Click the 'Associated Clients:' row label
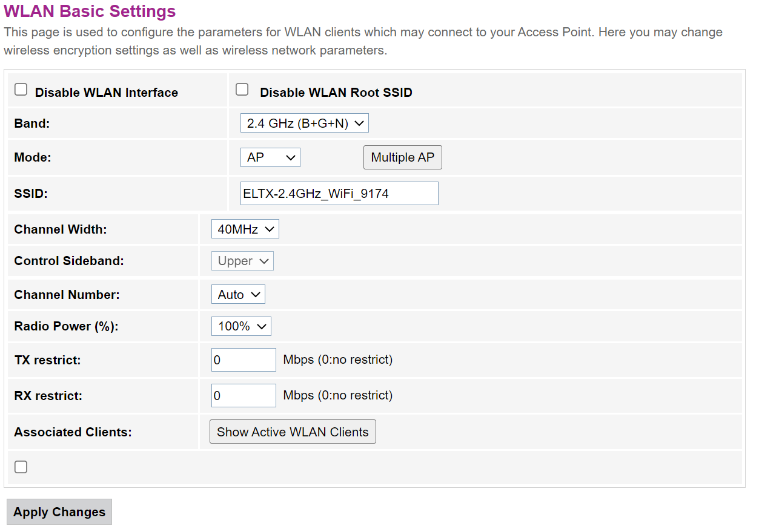This screenshot has height=532, width=759. point(73,432)
